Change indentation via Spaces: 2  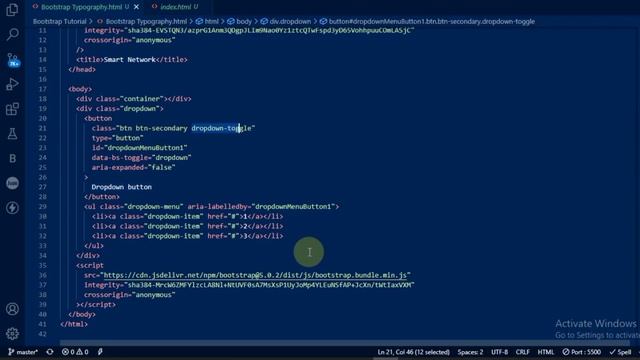pos(470,352)
